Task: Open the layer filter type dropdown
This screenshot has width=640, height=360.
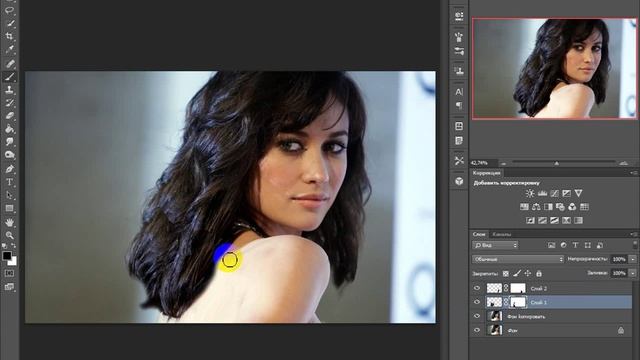Action: pyautogui.click(x=495, y=245)
